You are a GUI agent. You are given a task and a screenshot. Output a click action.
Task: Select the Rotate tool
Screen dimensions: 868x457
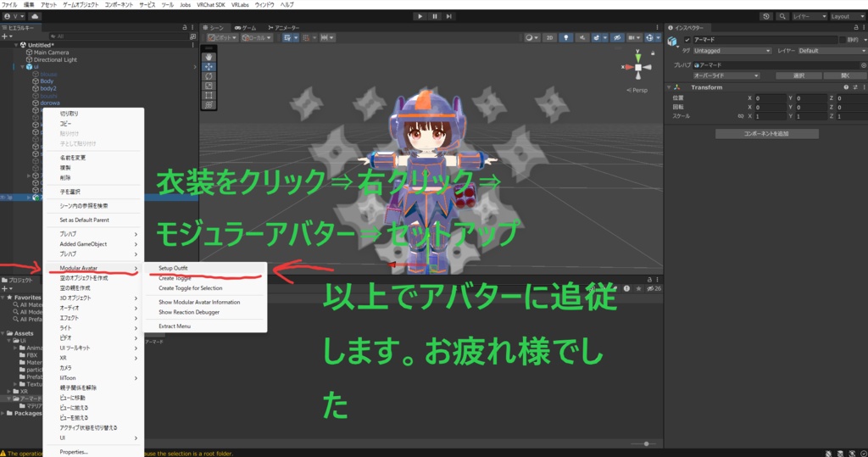coord(209,76)
